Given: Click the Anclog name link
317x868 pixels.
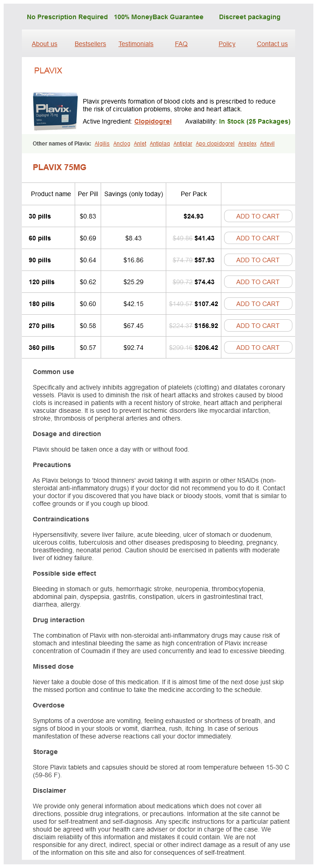Looking at the screenshot, I should tap(122, 144).
